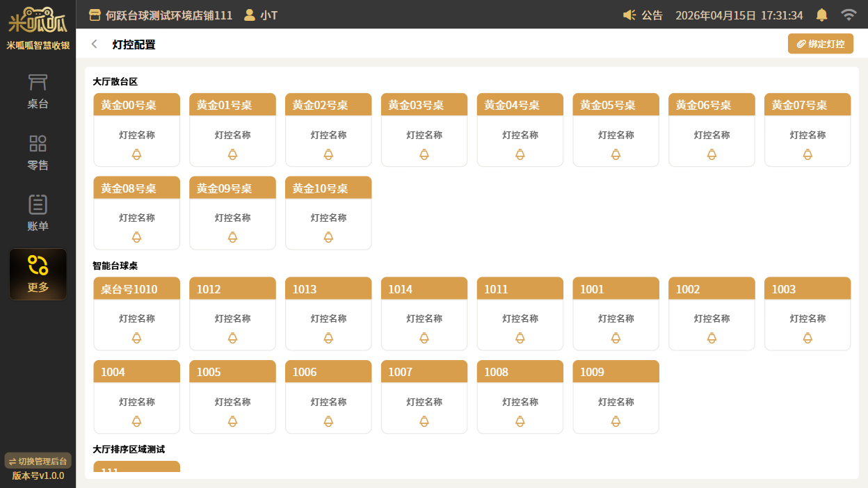Open the 账单 bills section

(38, 213)
